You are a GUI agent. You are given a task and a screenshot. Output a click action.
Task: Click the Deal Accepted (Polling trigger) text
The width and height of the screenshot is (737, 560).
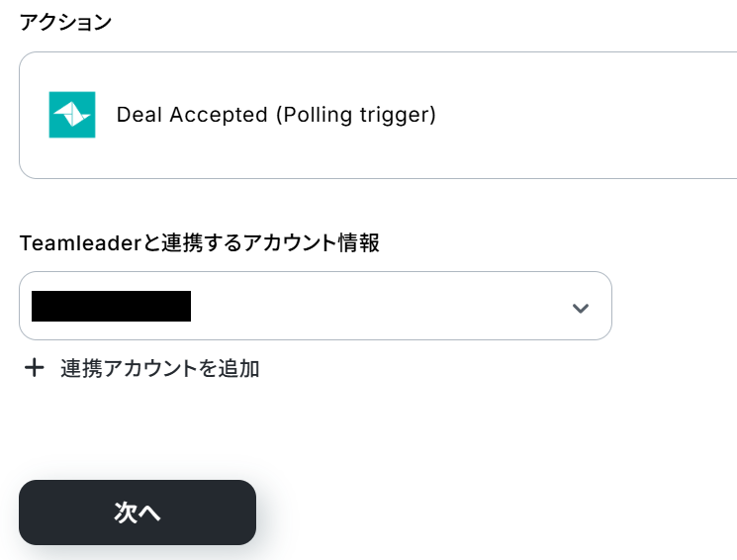276,115
